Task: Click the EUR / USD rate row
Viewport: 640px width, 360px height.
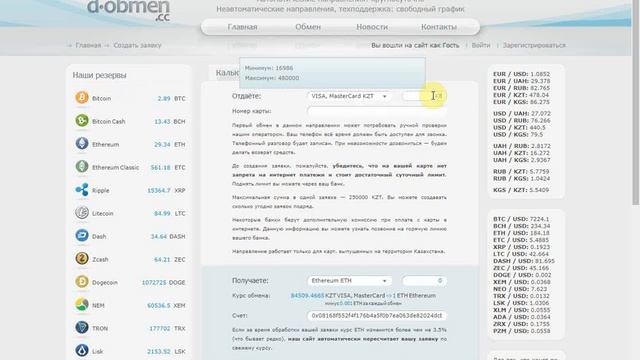Action: 521,74
